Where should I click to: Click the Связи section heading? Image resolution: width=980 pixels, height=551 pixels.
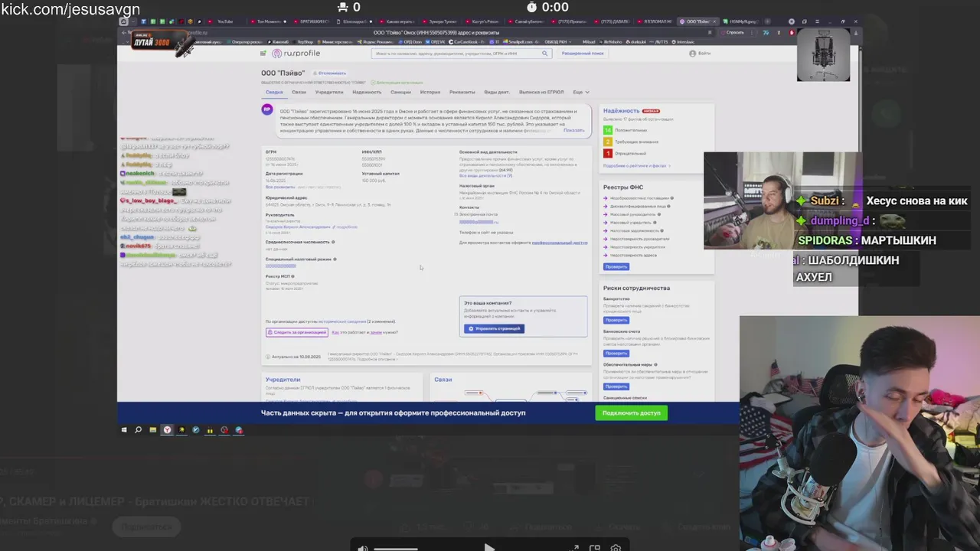click(443, 380)
